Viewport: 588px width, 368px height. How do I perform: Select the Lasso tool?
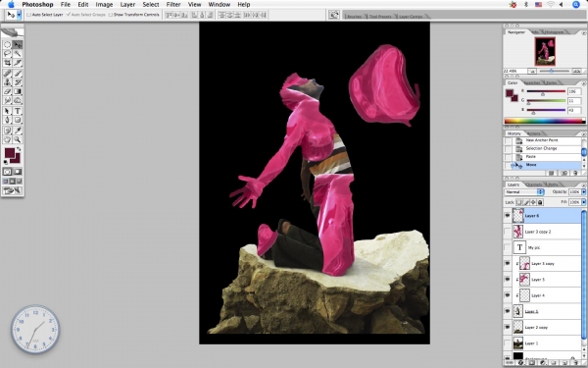(x=7, y=54)
